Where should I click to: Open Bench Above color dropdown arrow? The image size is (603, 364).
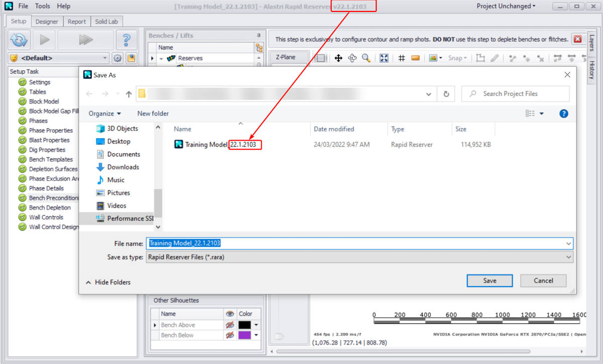coord(257,325)
